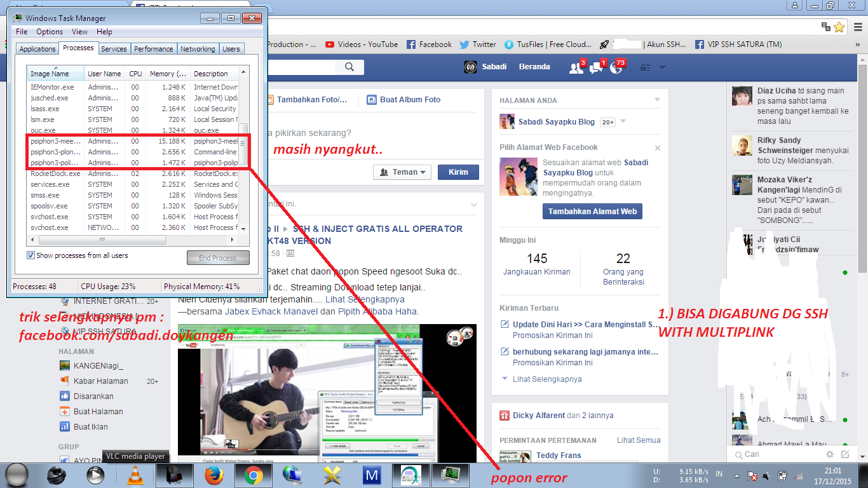Click the Facebook search magnifier icon

349,67
